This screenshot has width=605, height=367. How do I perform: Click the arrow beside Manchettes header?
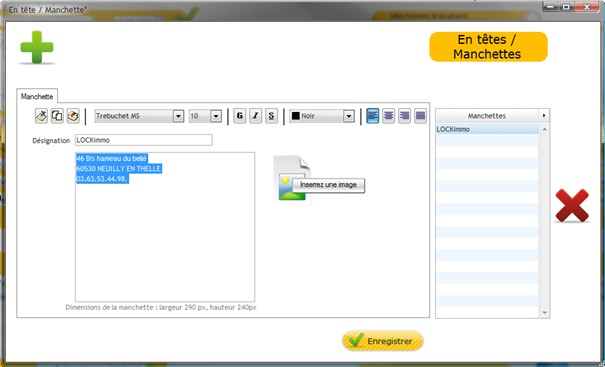(544, 116)
